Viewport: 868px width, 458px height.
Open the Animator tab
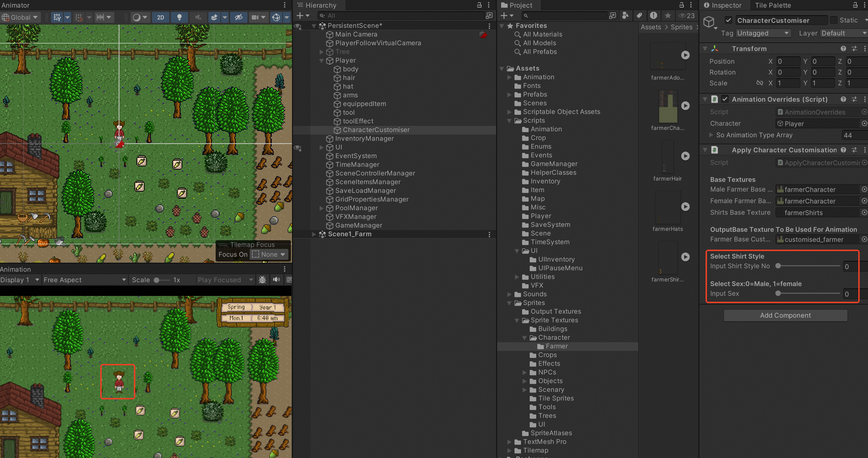[x=16, y=5]
